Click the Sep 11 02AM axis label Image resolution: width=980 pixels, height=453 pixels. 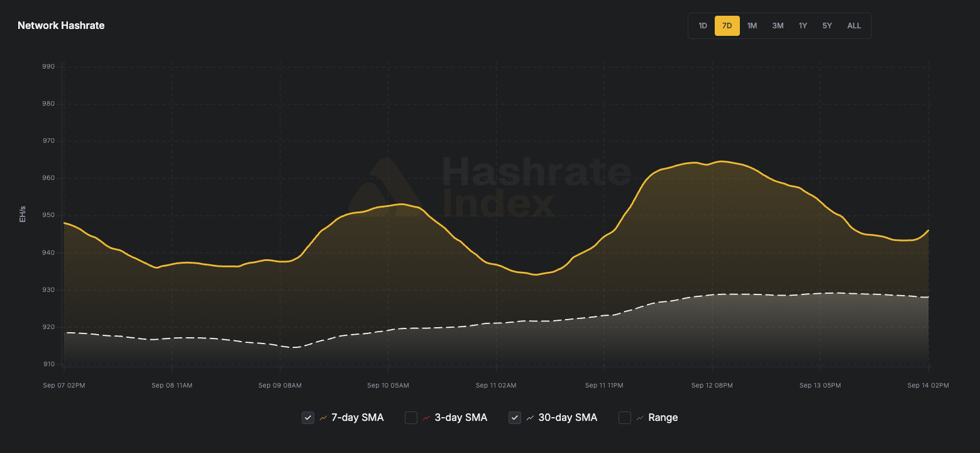(496, 386)
